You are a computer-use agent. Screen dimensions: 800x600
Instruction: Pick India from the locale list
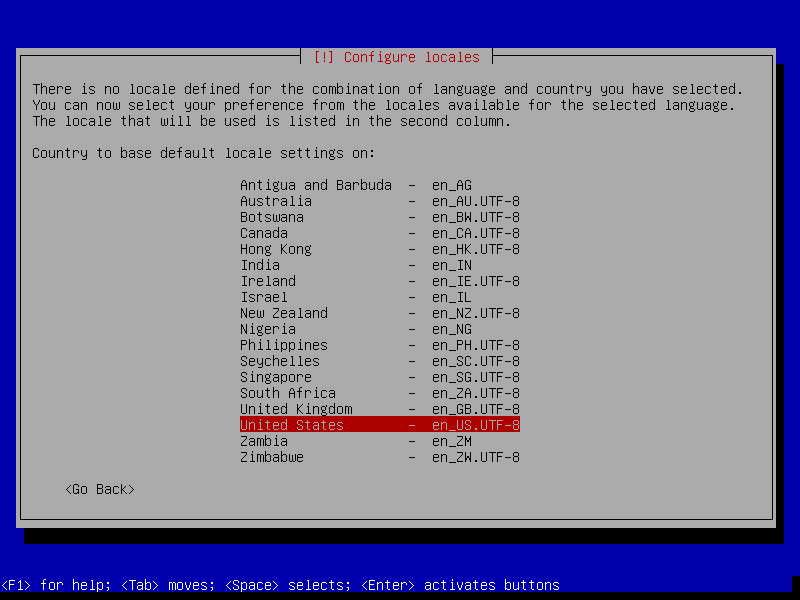tap(260, 264)
